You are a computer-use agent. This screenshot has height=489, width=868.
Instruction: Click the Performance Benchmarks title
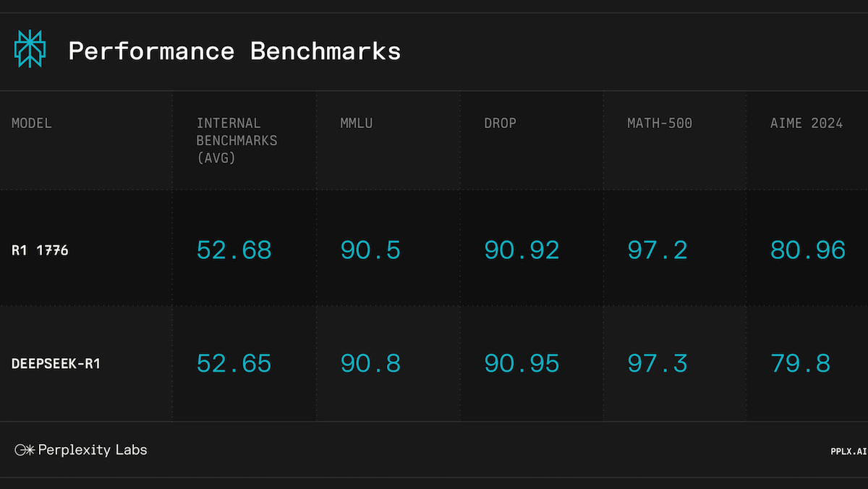coord(234,51)
